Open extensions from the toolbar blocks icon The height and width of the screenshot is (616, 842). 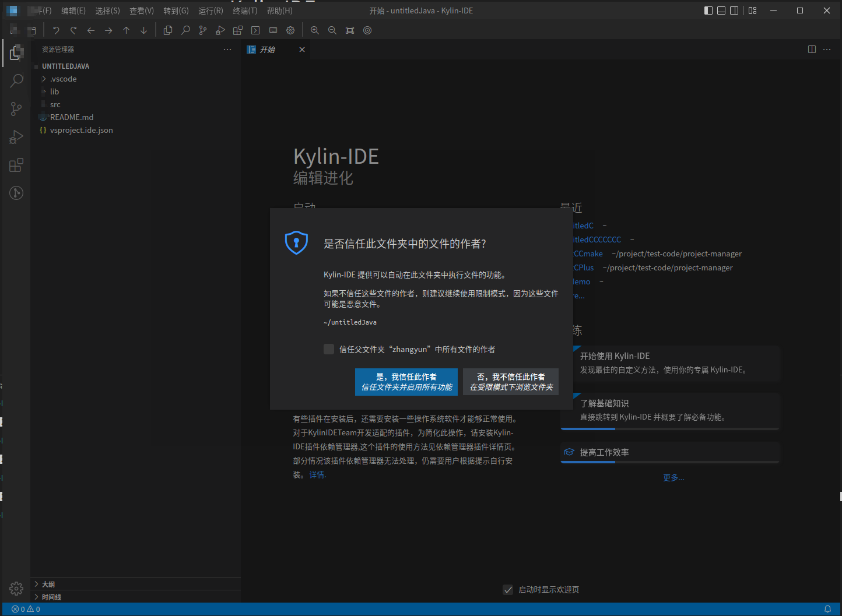pyautogui.click(x=238, y=30)
